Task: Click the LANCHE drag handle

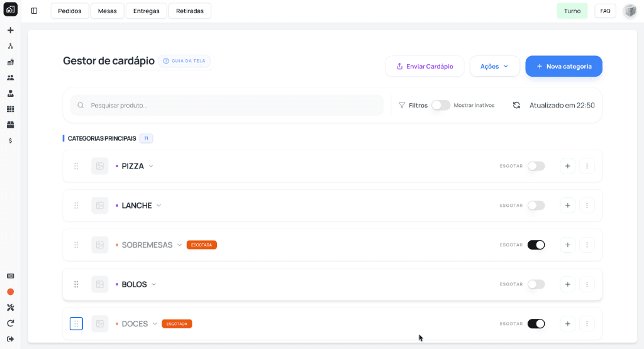Action: click(76, 205)
